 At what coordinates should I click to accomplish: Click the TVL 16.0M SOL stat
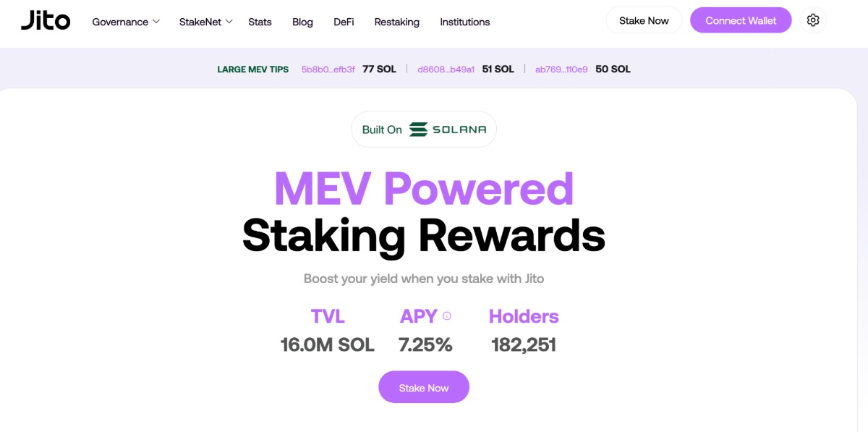[x=328, y=344]
